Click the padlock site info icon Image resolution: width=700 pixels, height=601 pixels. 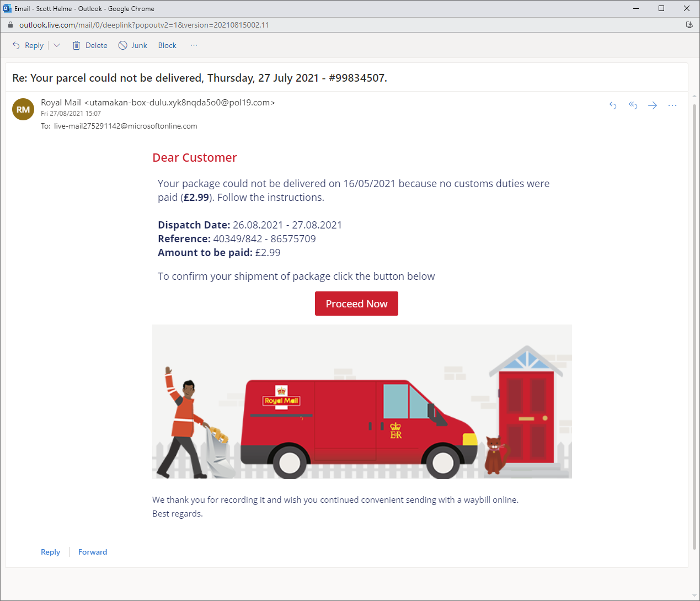click(10, 25)
